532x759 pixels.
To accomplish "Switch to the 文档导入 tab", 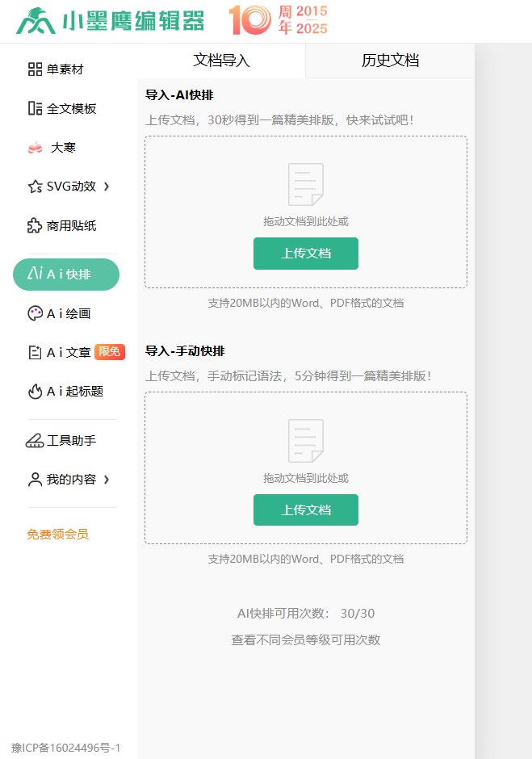I will point(221,61).
